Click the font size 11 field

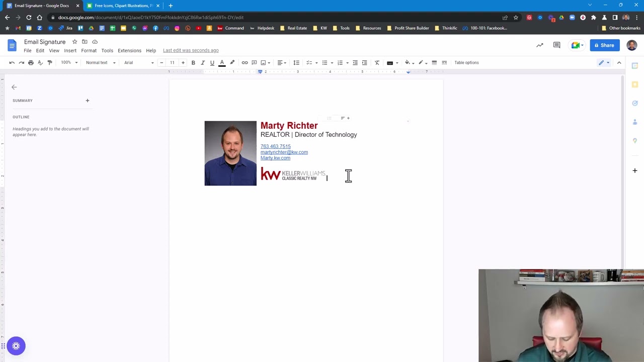coord(172,62)
